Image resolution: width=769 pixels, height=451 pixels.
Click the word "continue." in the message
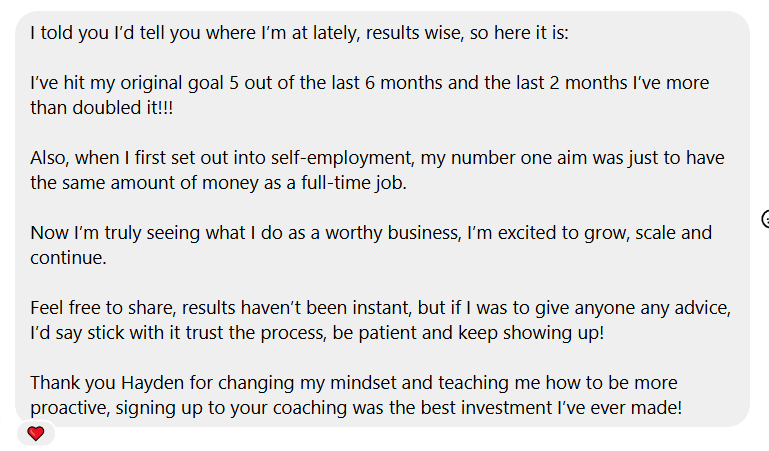point(68,258)
